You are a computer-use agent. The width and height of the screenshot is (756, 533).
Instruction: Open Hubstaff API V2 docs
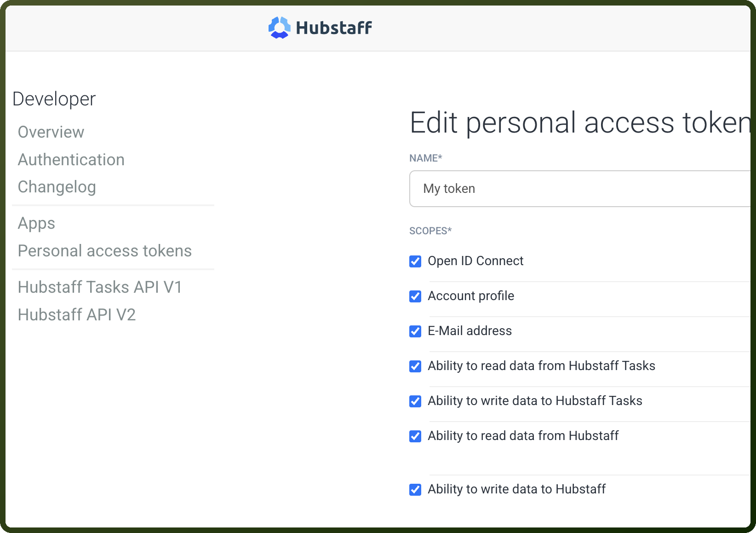pos(77,315)
